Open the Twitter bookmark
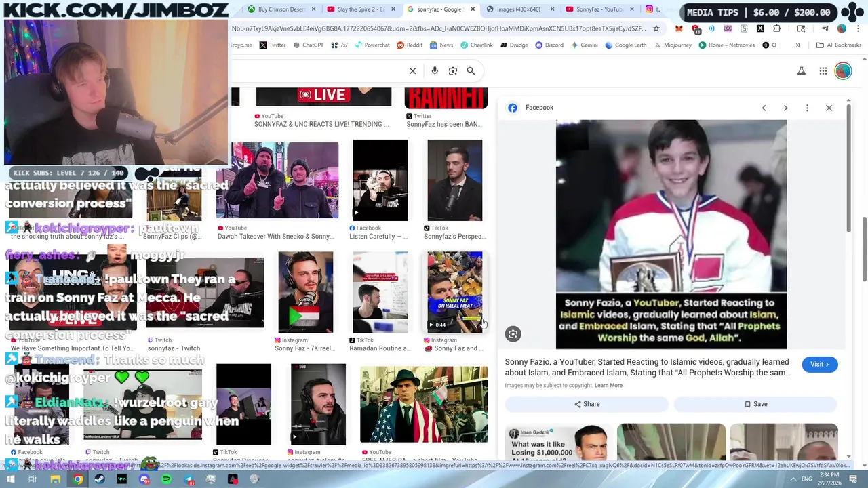This screenshot has width=868, height=488. [273, 45]
